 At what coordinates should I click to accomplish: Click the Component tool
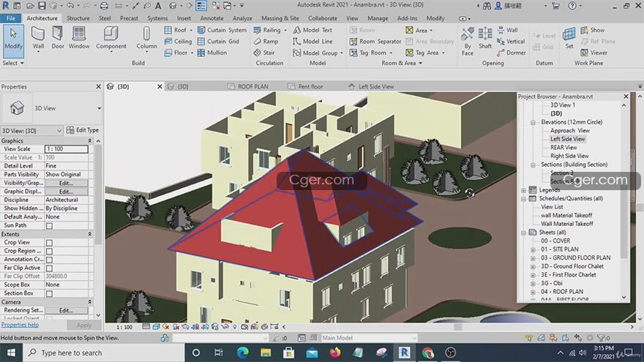coord(111,38)
